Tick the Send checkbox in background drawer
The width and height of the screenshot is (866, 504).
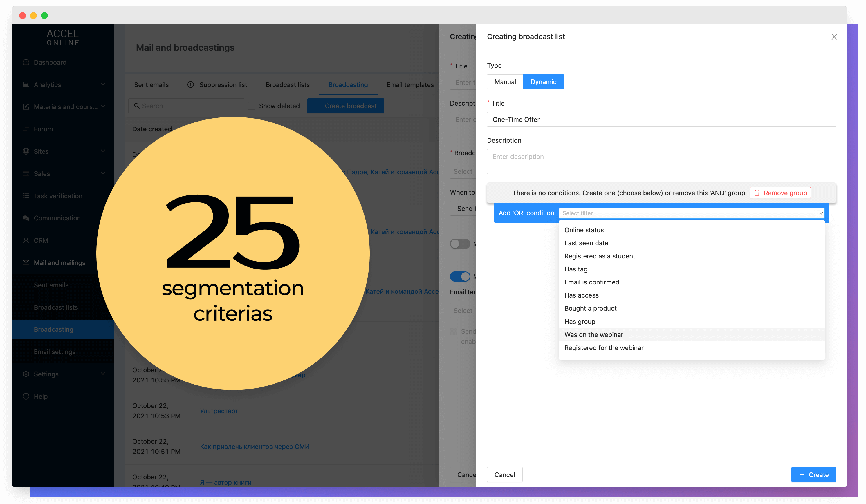click(454, 331)
